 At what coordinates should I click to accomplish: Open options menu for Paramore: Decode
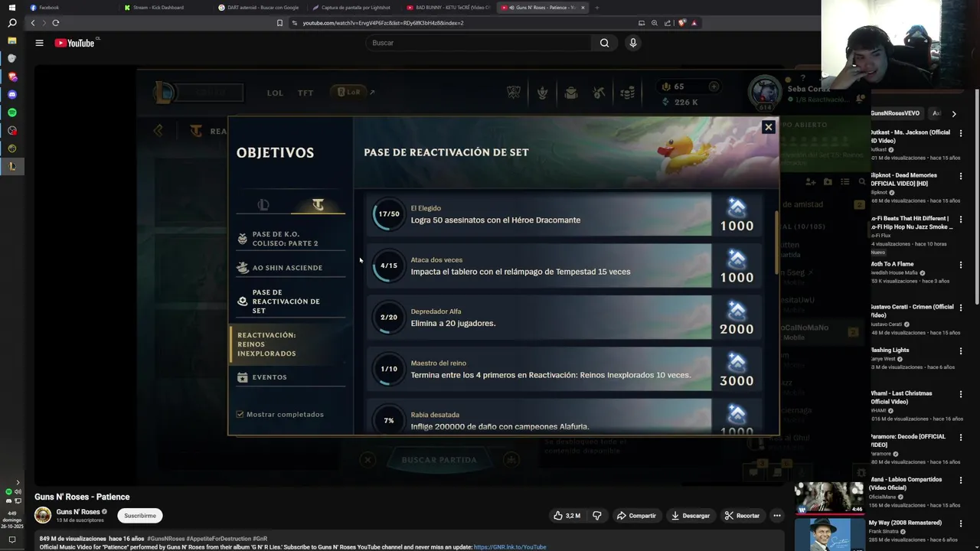[x=962, y=438]
